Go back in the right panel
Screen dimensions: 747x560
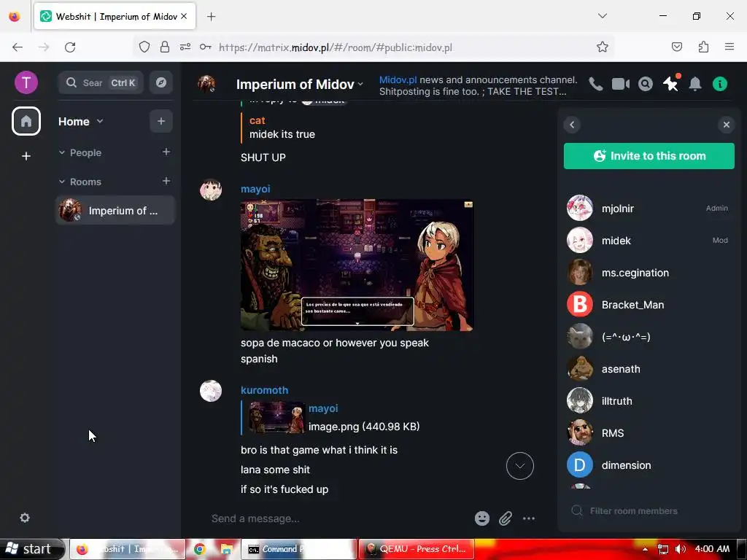(572, 125)
